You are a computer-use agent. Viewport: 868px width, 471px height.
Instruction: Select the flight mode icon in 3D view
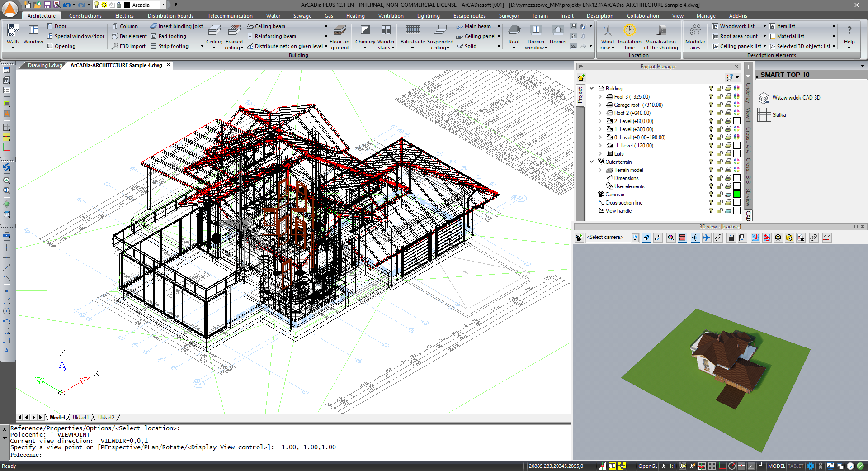706,238
